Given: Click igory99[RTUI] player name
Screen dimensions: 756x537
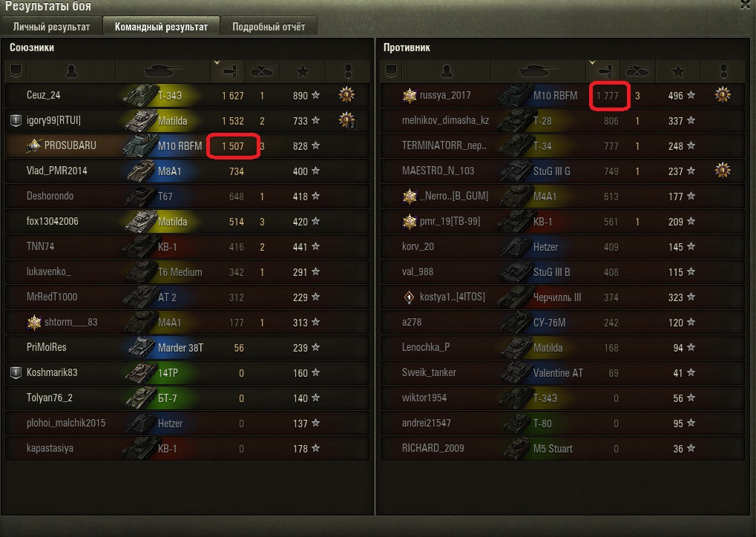Looking at the screenshot, I should click(53, 120).
